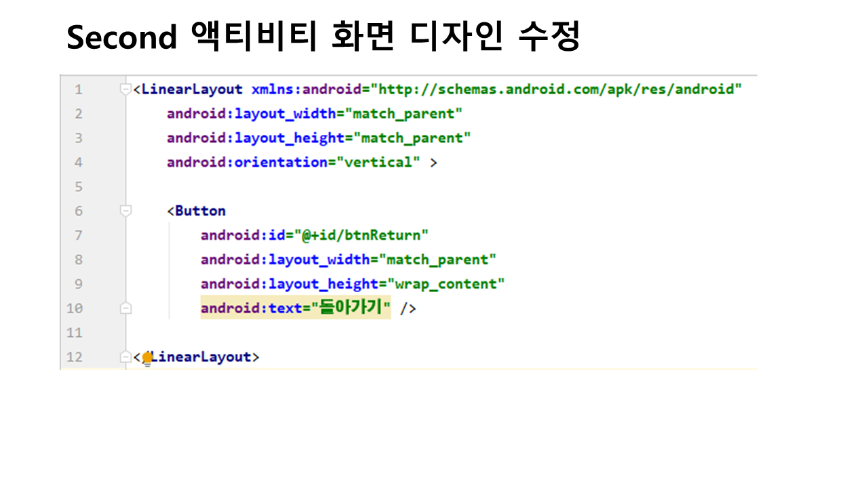This screenshot has height=488, width=868.
Task: Click the slide title "Second 액티비티 화면 디자인 수정"
Action: (x=323, y=38)
